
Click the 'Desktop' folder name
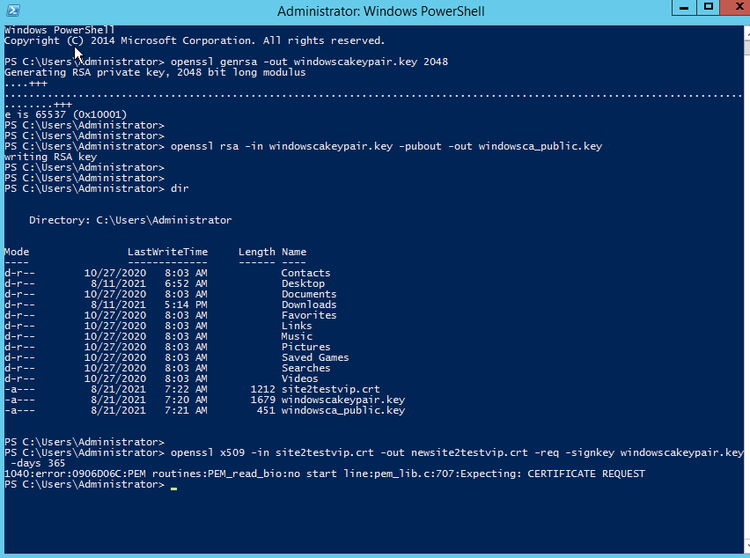point(303,284)
